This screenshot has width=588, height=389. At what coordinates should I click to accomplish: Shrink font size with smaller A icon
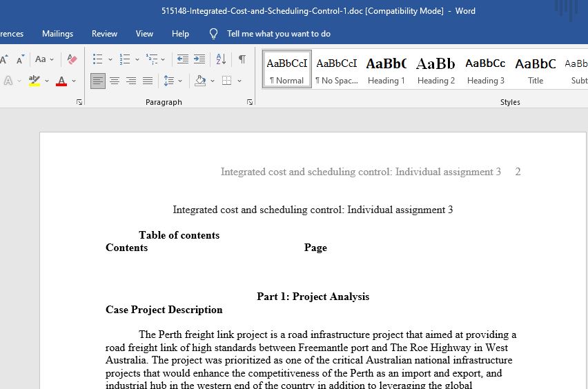click(20, 59)
